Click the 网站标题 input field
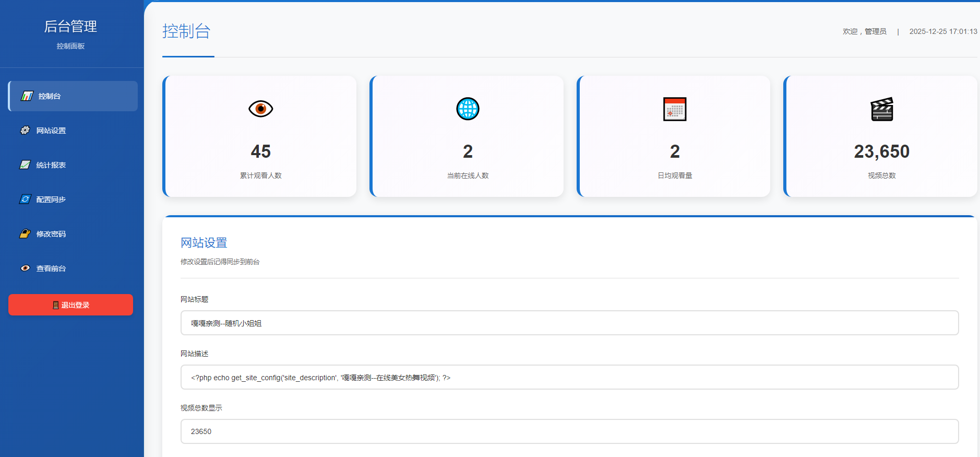The height and width of the screenshot is (457, 980). pos(569,323)
